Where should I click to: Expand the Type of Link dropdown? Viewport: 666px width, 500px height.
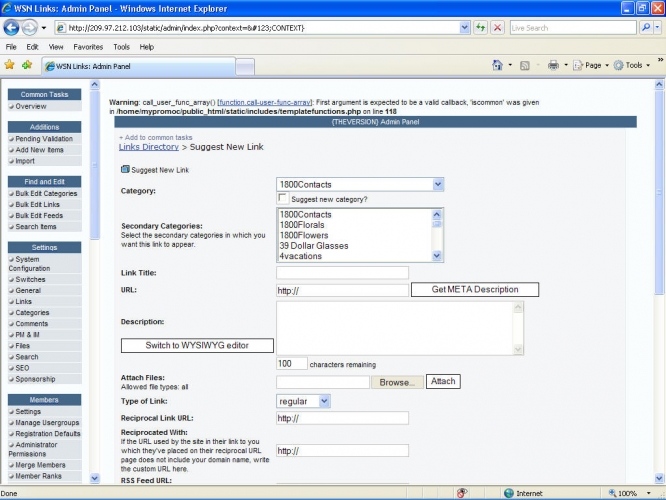pos(303,401)
